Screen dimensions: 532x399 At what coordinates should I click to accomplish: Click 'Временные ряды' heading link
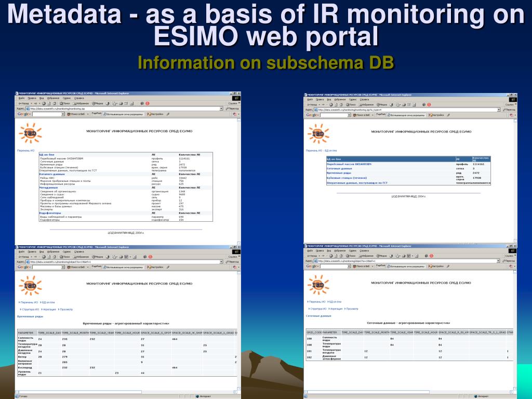30,316
